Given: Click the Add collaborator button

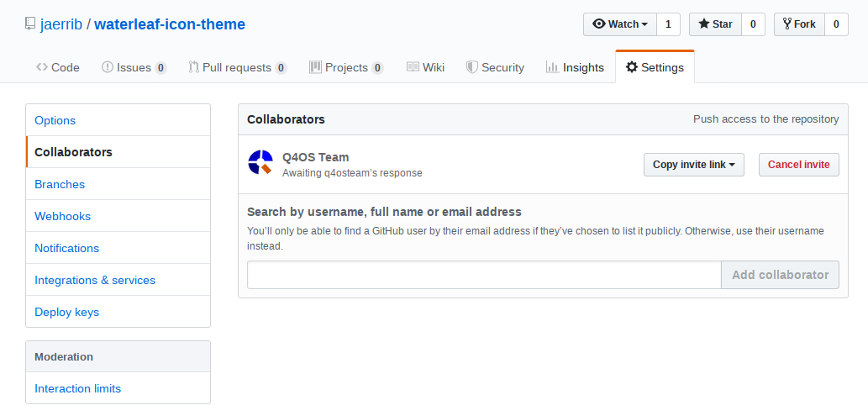Looking at the screenshot, I should point(780,275).
